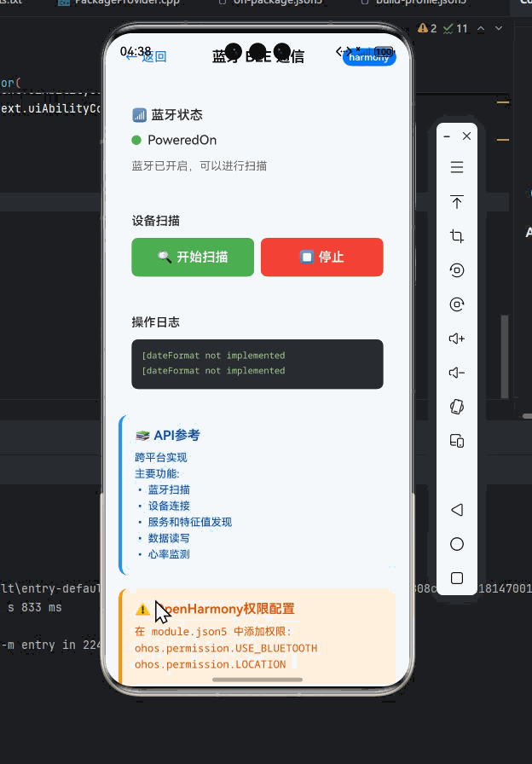Screen dimensions: 532x764
Task: Switch to oh-package.json5 editor tab
Action: point(272,3)
